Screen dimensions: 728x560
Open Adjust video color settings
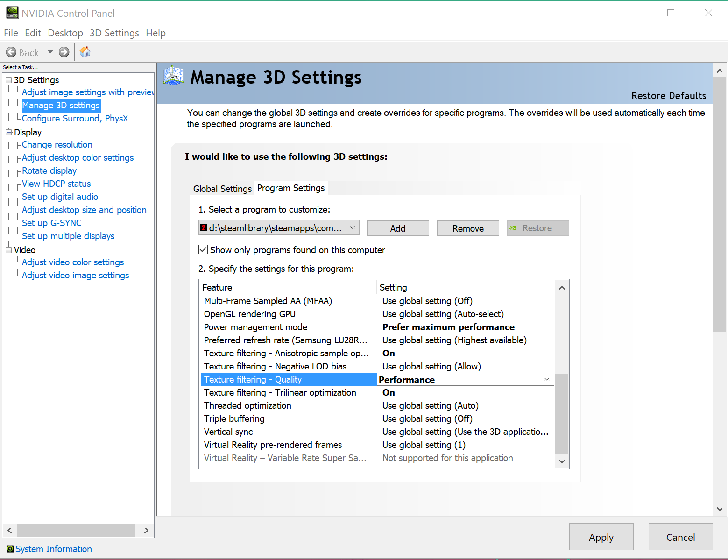tap(73, 262)
